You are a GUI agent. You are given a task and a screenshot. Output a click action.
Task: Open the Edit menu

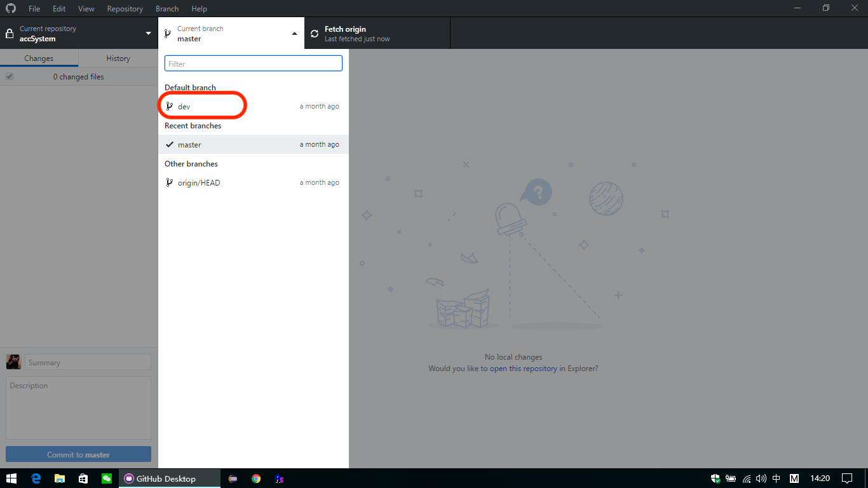[59, 9]
